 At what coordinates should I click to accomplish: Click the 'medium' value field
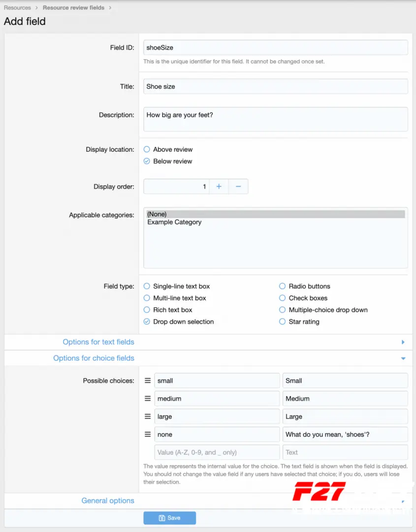pyautogui.click(x=217, y=399)
